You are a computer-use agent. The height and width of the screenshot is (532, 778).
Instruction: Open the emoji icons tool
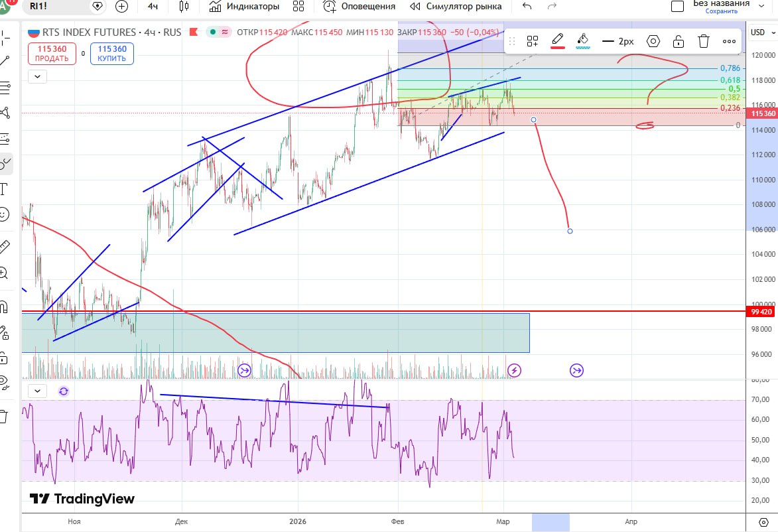coord(4,214)
